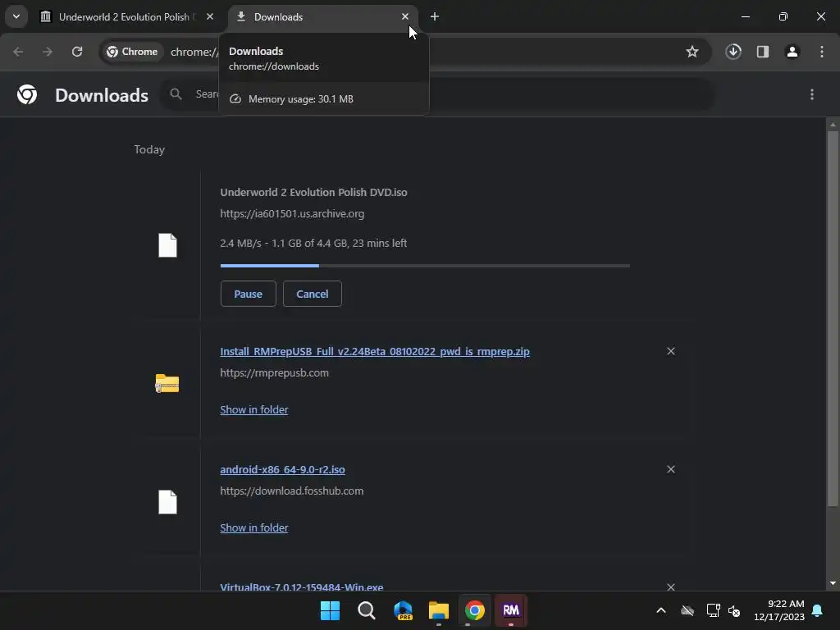Click the Chrome logo on Downloads page

27,95
